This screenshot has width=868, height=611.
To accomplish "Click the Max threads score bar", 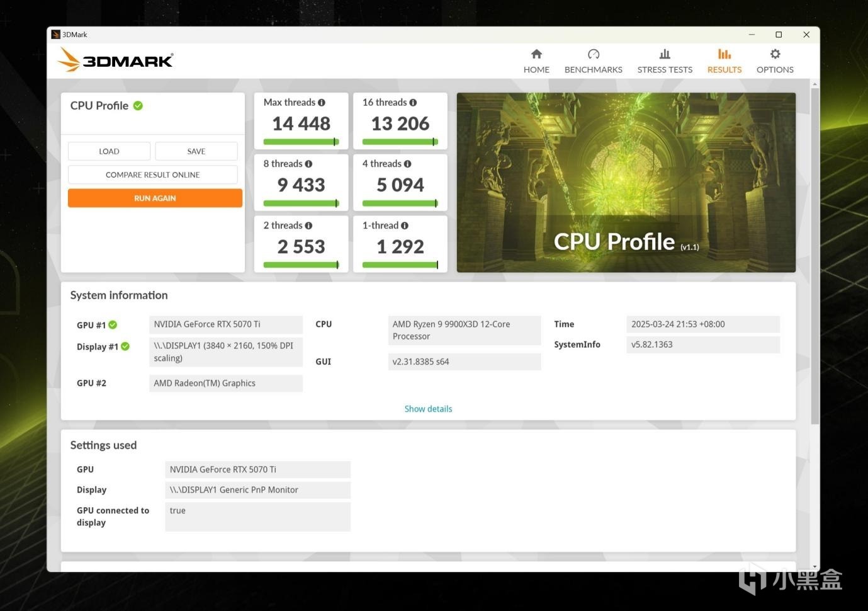I will pos(302,142).
